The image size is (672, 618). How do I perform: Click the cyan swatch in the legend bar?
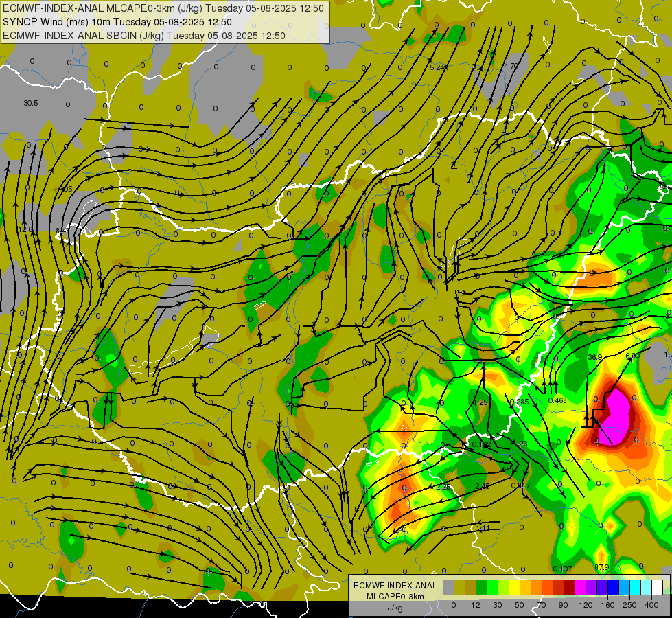(x=636, y=587)
